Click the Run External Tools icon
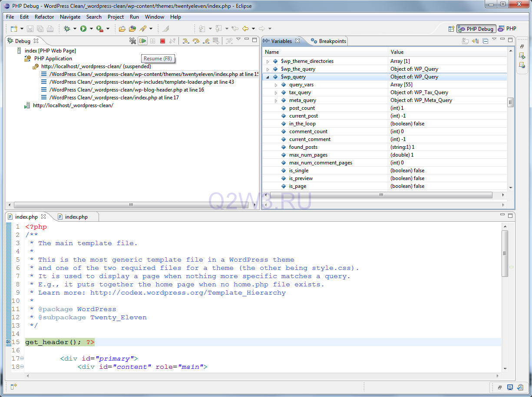This screenshot has width=532, height=397. pyautogui.click(x=99, y=29)
